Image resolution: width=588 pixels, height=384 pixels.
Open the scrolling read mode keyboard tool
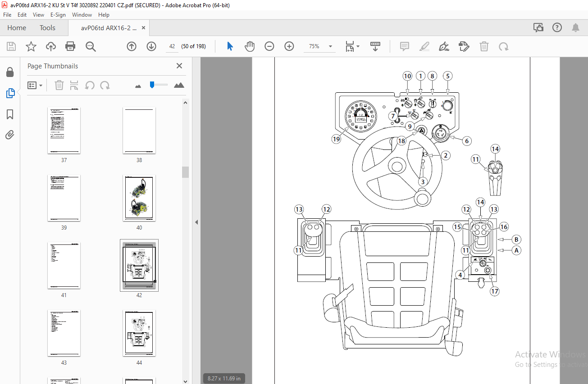[x=375, y=46]
